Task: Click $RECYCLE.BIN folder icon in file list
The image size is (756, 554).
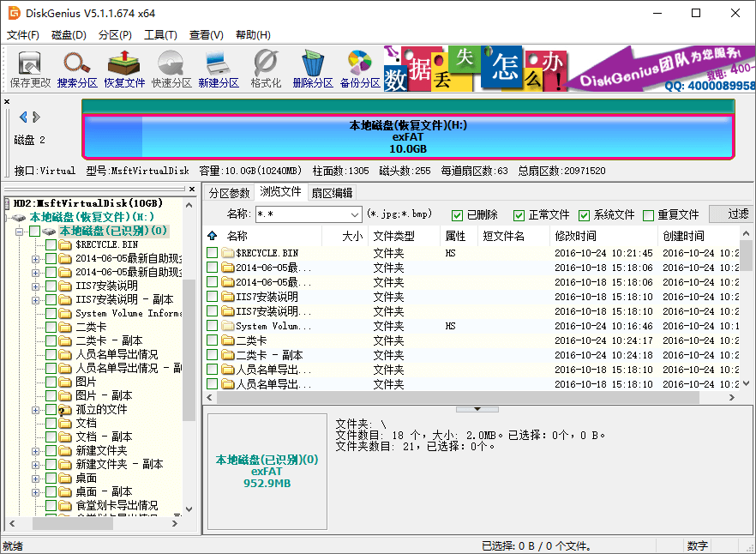Action: pyautogui.click(x=228, y=253)
